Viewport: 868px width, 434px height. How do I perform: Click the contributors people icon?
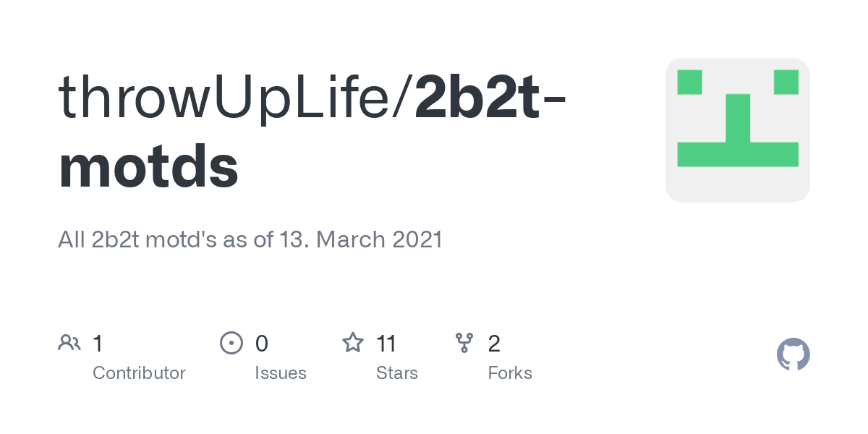pos(69,342)
